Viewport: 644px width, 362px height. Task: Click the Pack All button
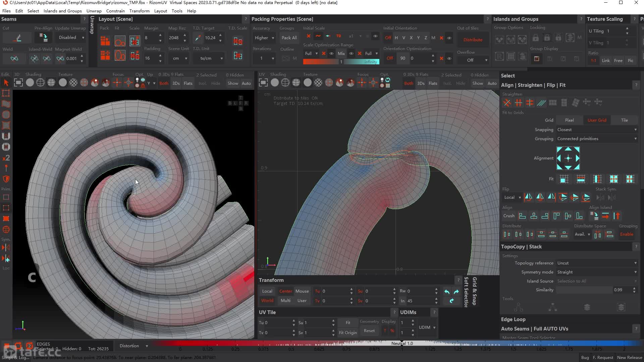point(289,38)
